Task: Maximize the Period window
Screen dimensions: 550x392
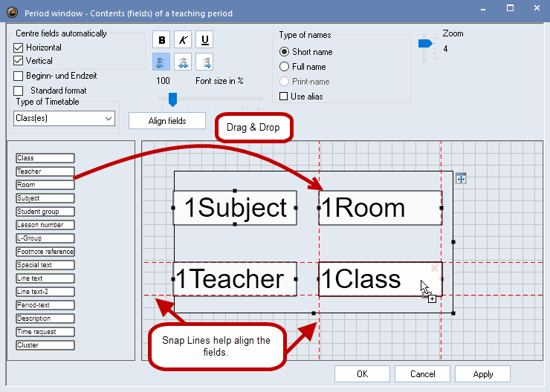Action: (510, 8)
